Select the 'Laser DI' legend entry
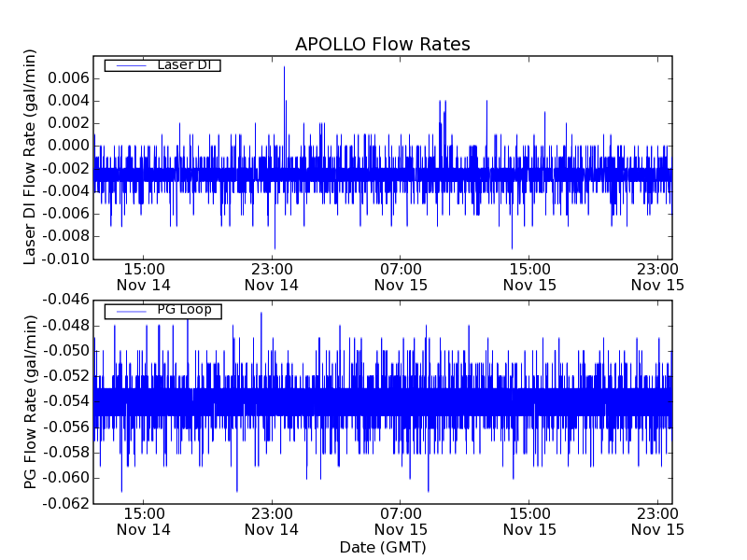The image size is (747, 560). 183,64
